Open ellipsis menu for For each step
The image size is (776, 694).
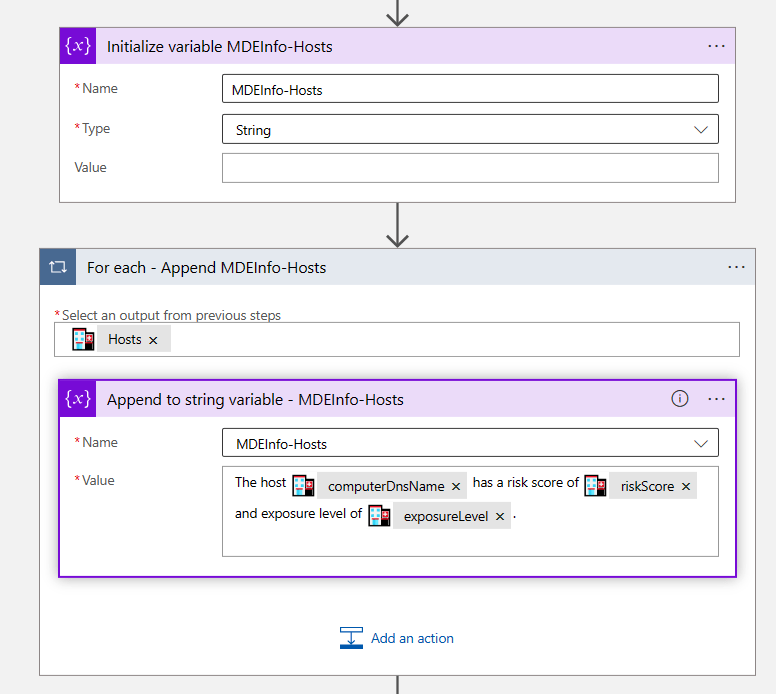[736, 267]
